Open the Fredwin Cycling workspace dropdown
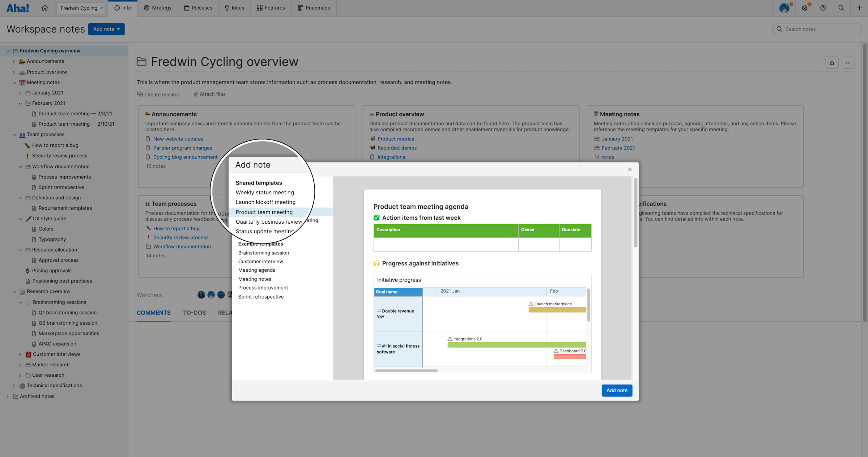Image resolution: width=868 pixels, height=457 pixels. tap(81, 8)
